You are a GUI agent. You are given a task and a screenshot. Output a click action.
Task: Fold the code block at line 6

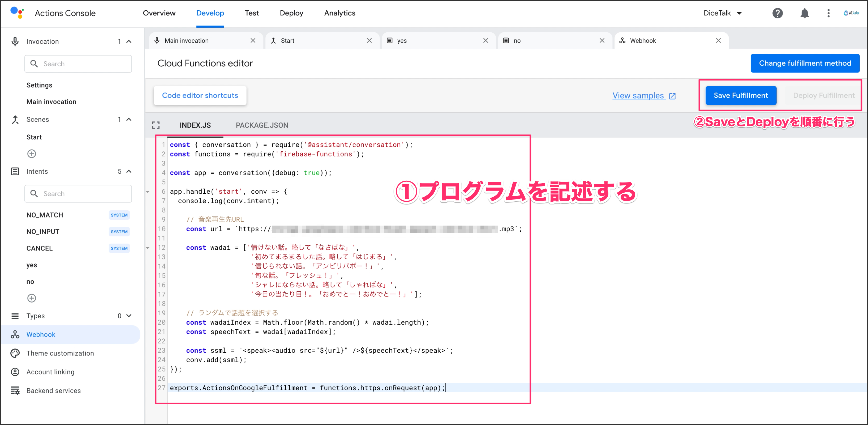pyautogui.click(x=148, y=192)
